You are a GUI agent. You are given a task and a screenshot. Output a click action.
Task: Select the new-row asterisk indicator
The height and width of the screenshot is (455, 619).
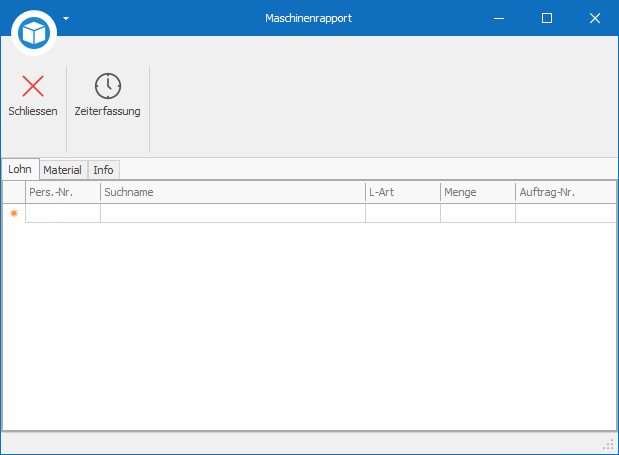[14, 213]
